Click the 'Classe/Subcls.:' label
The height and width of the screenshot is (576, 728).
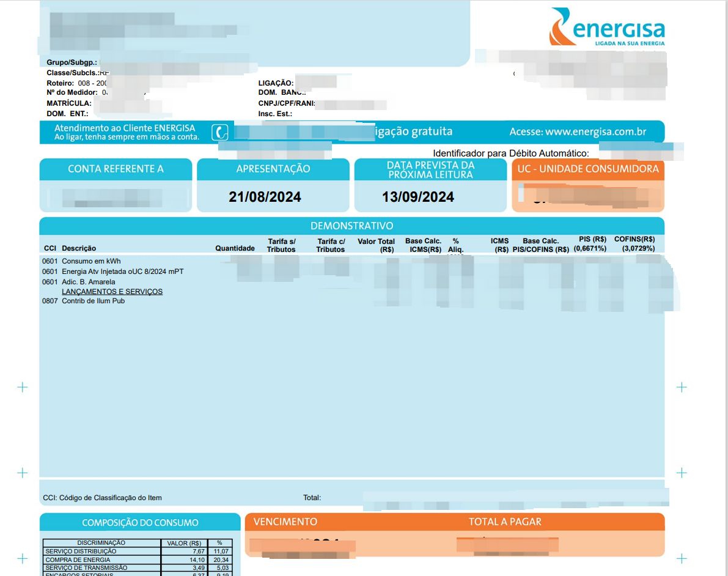pyautogui.click(x=73, y=73)
